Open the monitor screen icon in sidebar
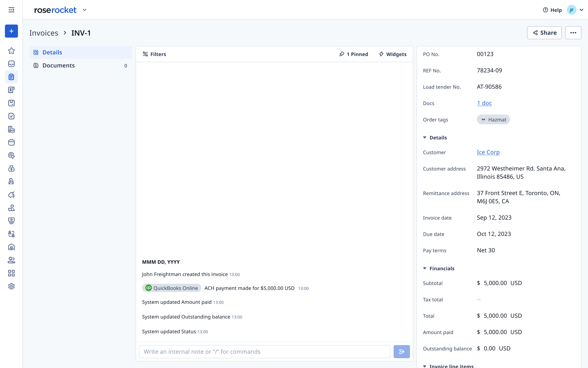Screen dimensions: 588x368 tap(11, 221)
